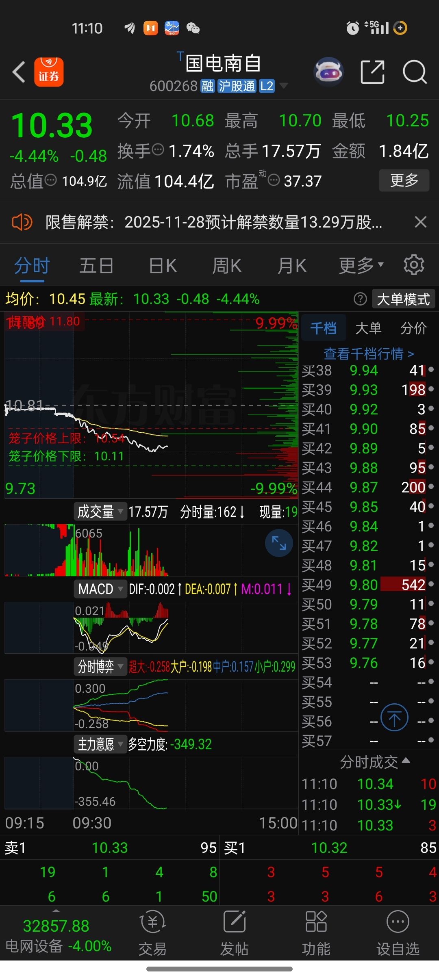
Task: Tap the orange app notification icon
Action: click(x=151, y=28)
